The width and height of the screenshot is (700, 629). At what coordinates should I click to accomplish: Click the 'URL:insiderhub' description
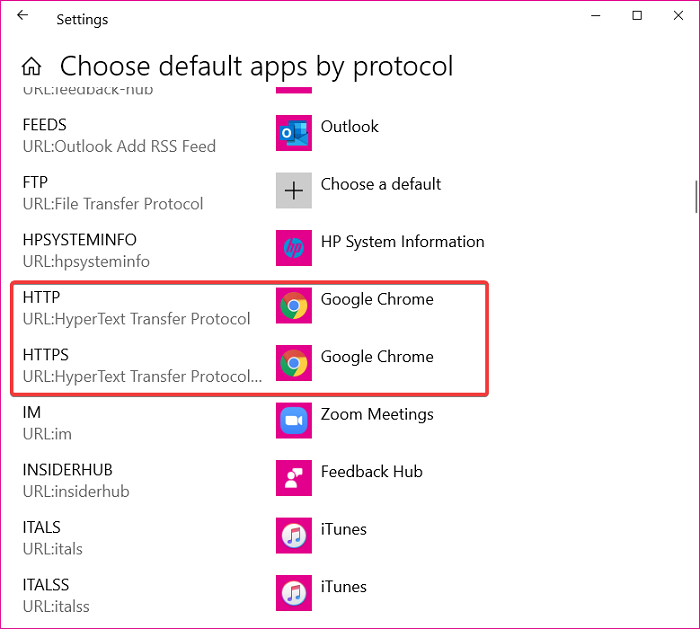76,492
